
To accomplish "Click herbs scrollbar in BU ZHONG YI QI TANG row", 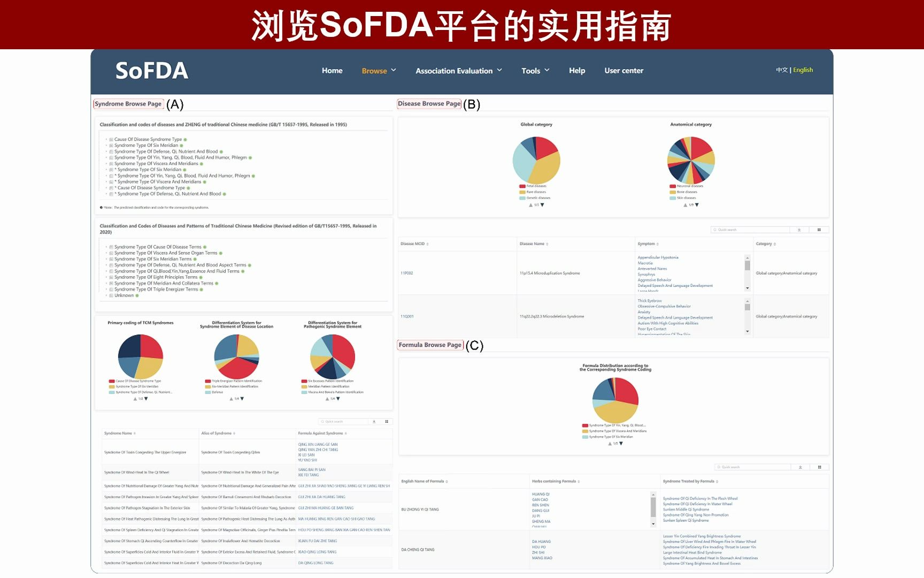I will point(653,509).
